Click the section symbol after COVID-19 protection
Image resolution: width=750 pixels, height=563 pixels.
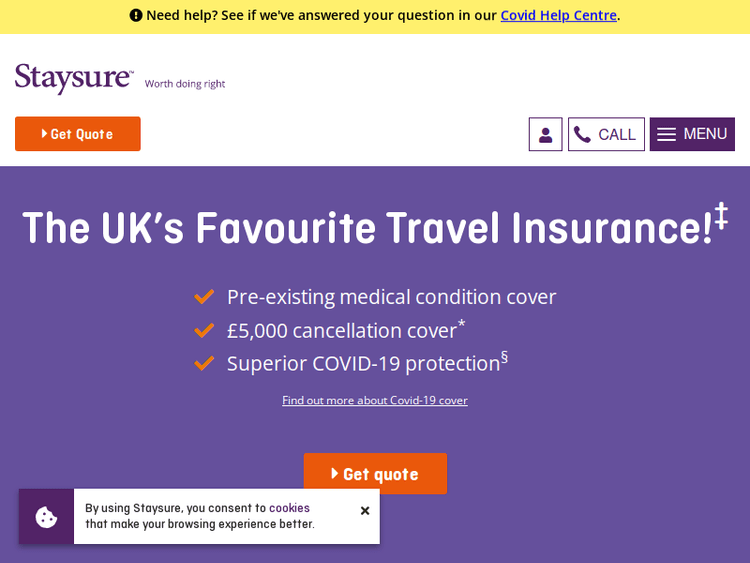[x=504, y=356]
